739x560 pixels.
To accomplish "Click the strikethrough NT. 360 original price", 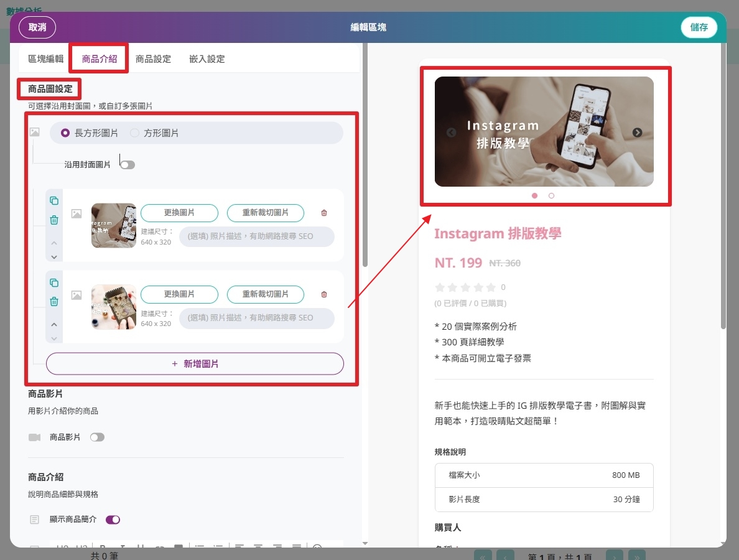I will tap(504, 263).
